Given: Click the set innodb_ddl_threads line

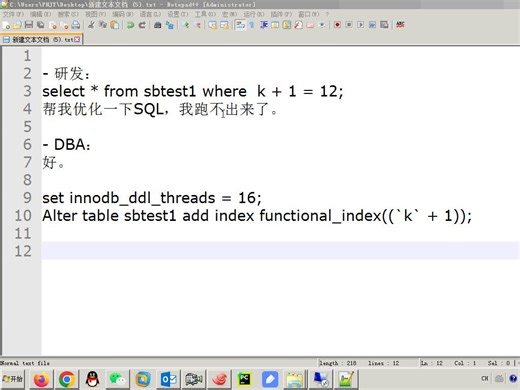Looking at the screenshot, I should pos(152,198).
